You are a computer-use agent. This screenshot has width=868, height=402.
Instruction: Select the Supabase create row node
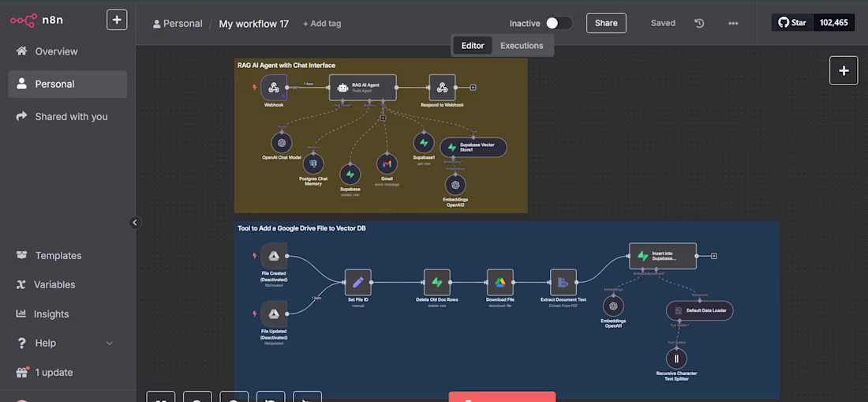click(350, 175)
